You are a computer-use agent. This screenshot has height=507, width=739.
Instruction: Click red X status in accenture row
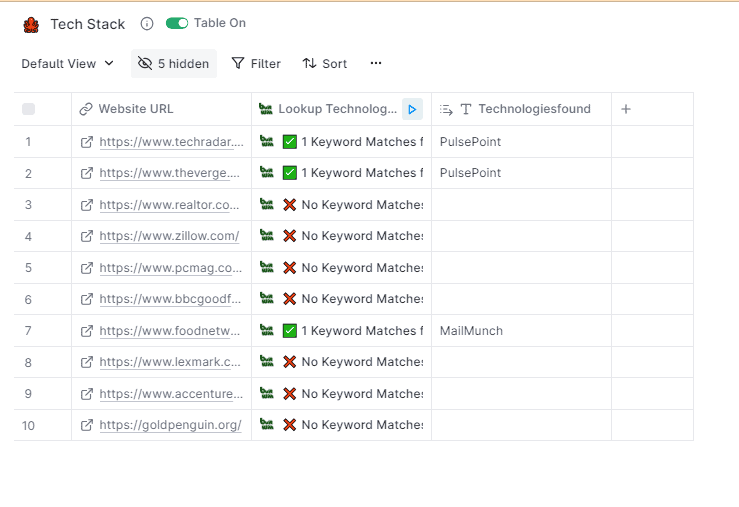(x=289, y=394)
